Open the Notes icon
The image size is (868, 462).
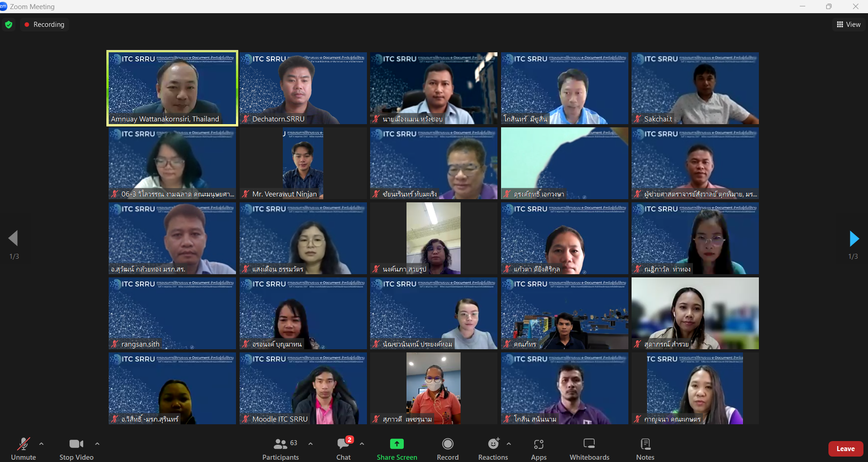point(645,443)
